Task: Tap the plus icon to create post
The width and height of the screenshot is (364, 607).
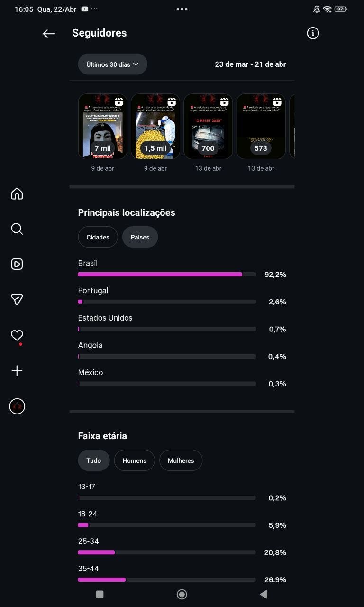Action: [x=17, y=371]
